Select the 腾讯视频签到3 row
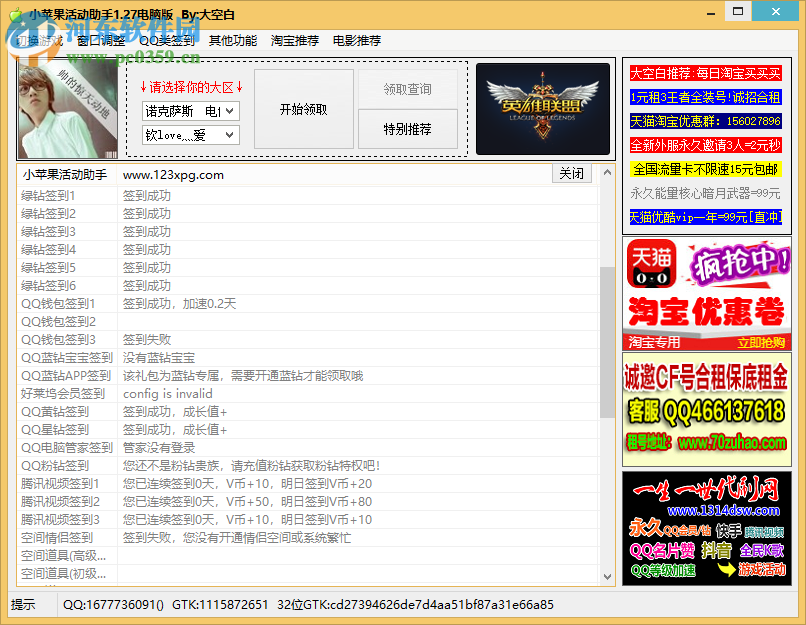The height and width of the screenshot is (625, 806). coord(307,520)
